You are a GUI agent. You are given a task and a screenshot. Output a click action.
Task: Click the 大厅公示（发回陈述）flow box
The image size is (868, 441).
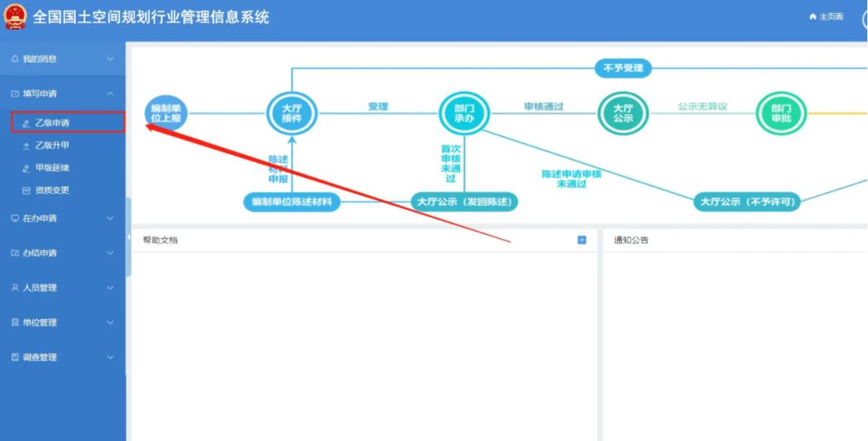(x=464, y=202)
